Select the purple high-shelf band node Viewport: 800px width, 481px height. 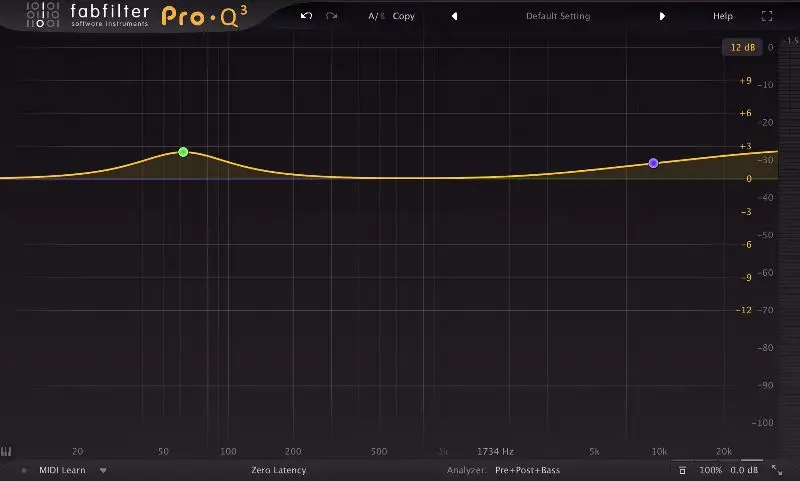click(653, 162)
